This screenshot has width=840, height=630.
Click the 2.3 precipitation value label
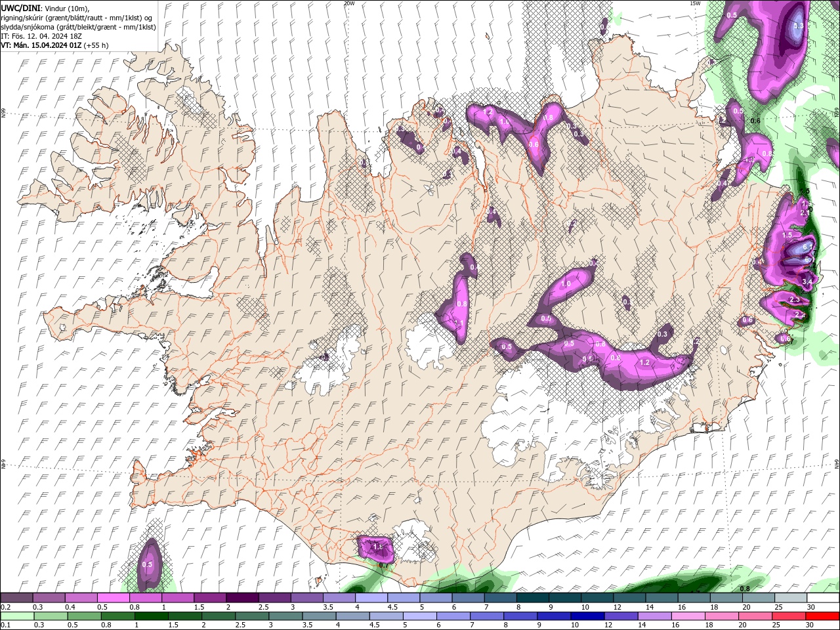[794, 300]
